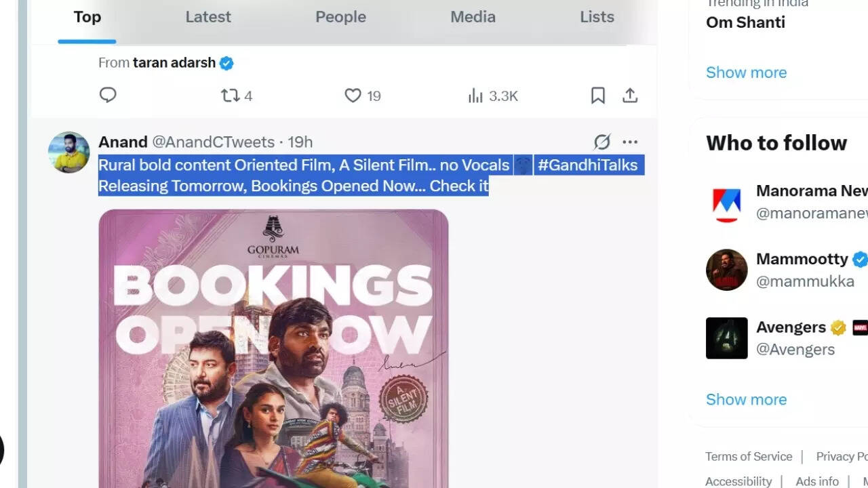Switch to the Latest tab
Screen dimensions: 868x488
click(x=208, y=17)
